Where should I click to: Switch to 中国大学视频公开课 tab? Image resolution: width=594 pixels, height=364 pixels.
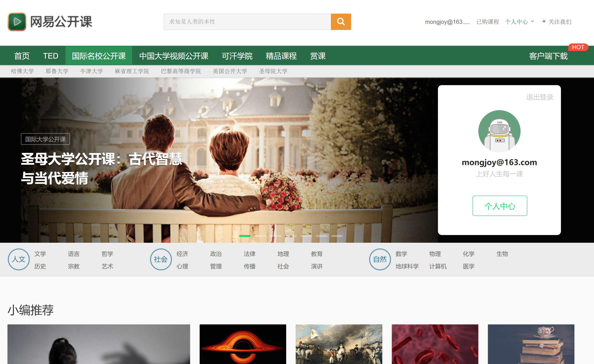174,56
